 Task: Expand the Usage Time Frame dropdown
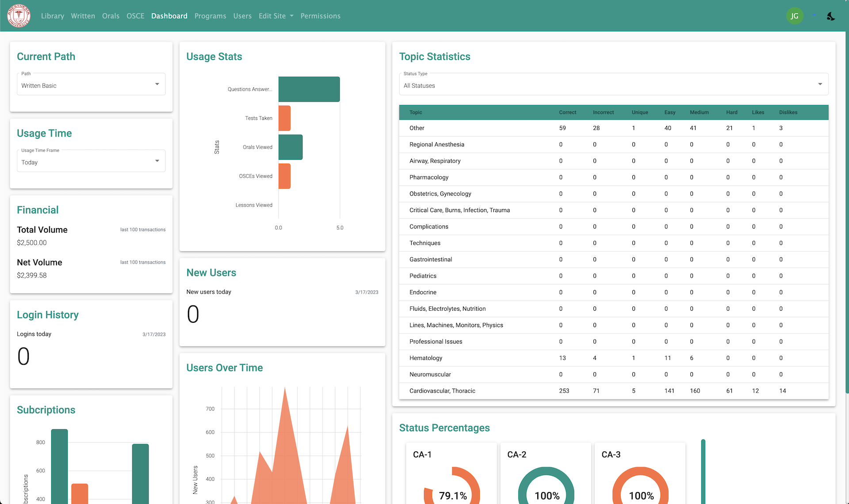click(x=91, y=161)
